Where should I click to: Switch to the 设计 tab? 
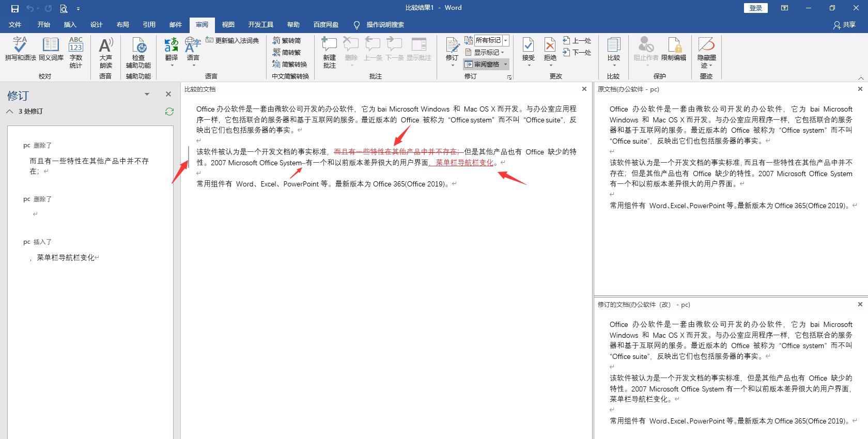(96, 25)
